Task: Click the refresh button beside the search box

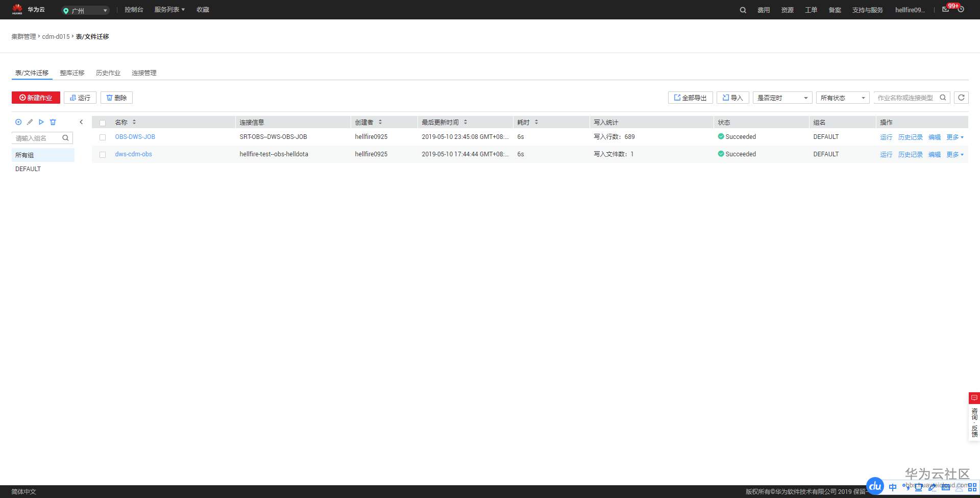Action: (961, 98)
